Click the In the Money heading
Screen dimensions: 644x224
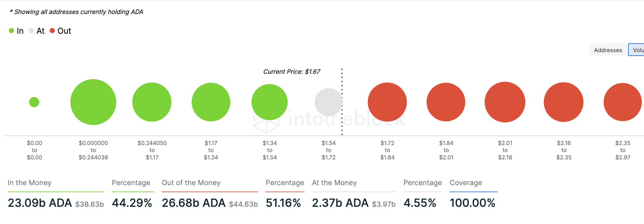30,183
